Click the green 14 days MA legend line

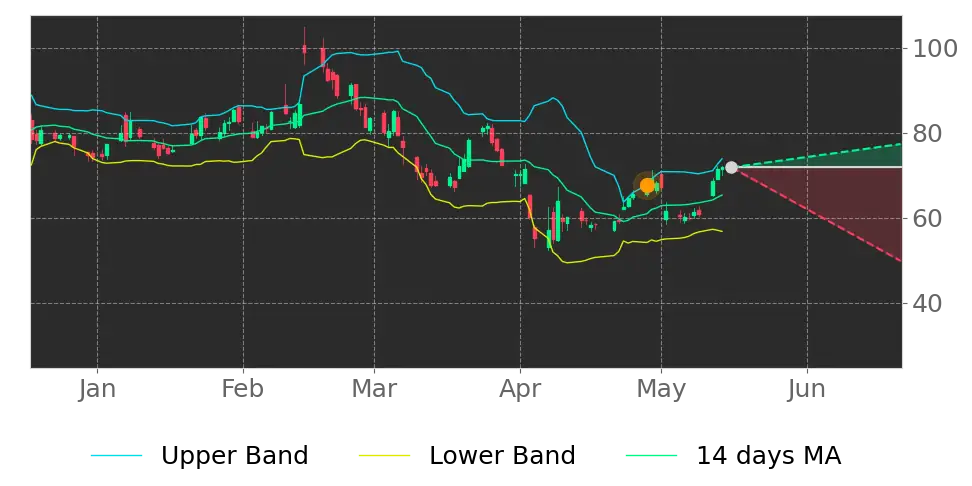[x=652, y=456]
